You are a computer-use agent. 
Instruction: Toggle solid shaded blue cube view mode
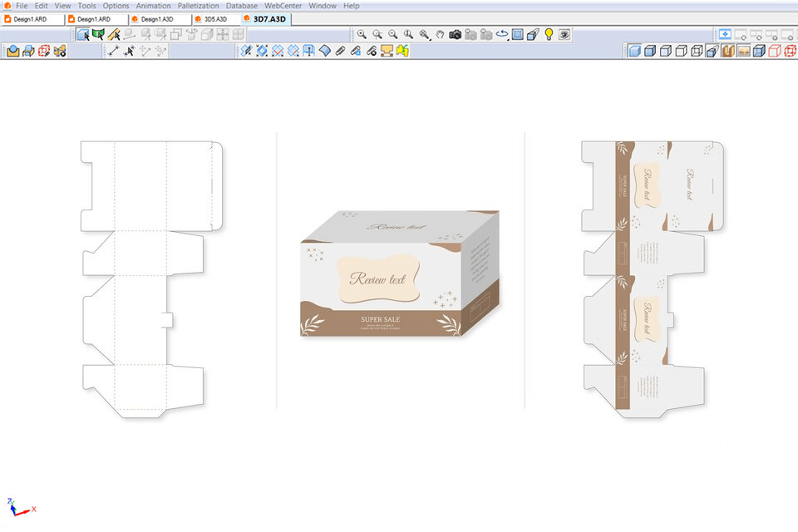[634, 51]
